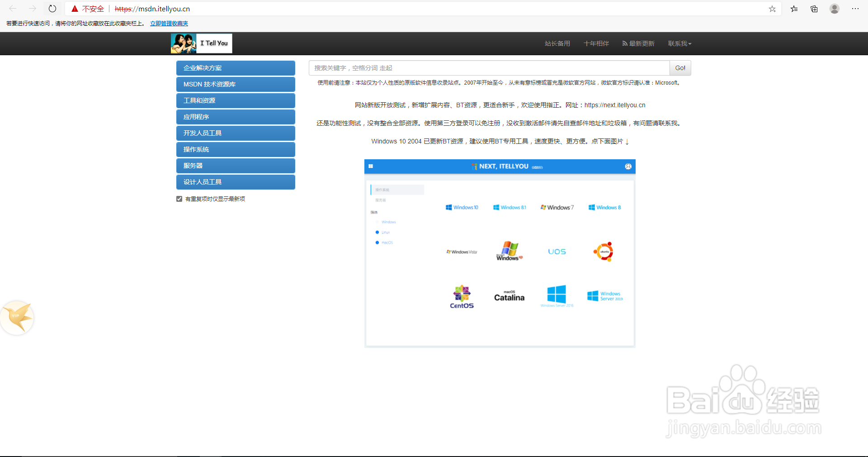Screen dimensions: 868x457
Task: Click the CentOS logo in preview
Action: click(462, 297)
